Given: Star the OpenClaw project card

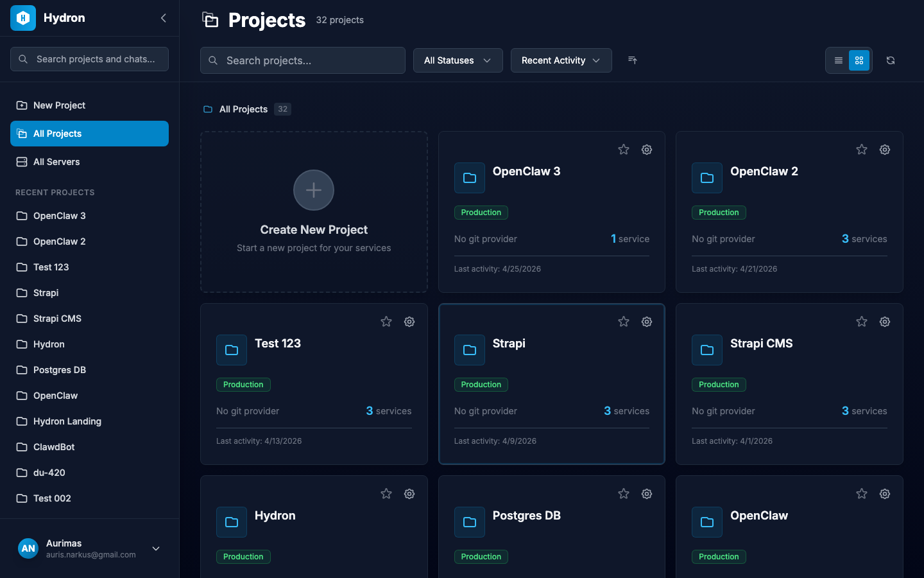Looking at the screenshot, I should tap(862, 494).
